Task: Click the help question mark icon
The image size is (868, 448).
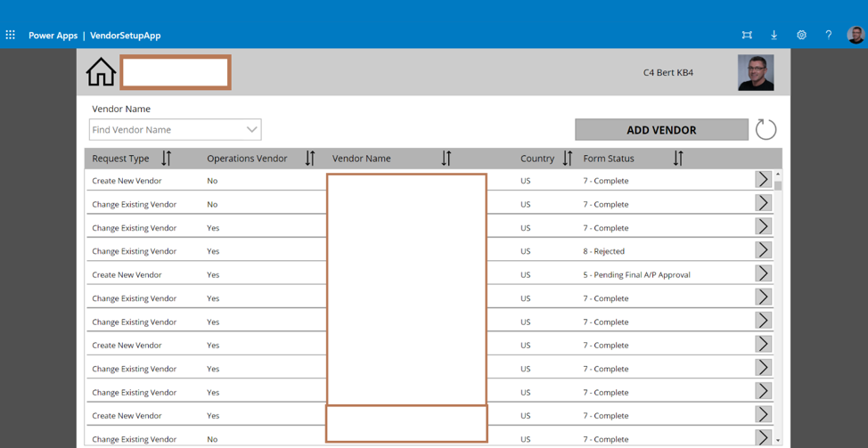Action: coord(828,35)
